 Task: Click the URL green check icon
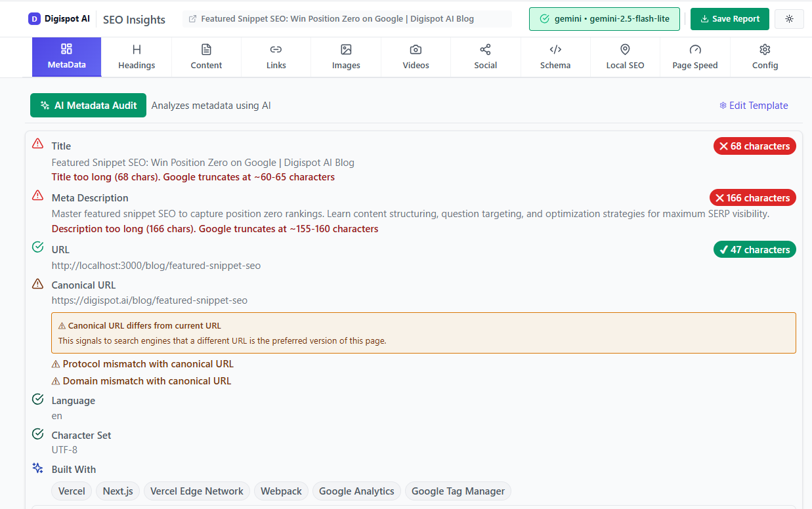38,247
